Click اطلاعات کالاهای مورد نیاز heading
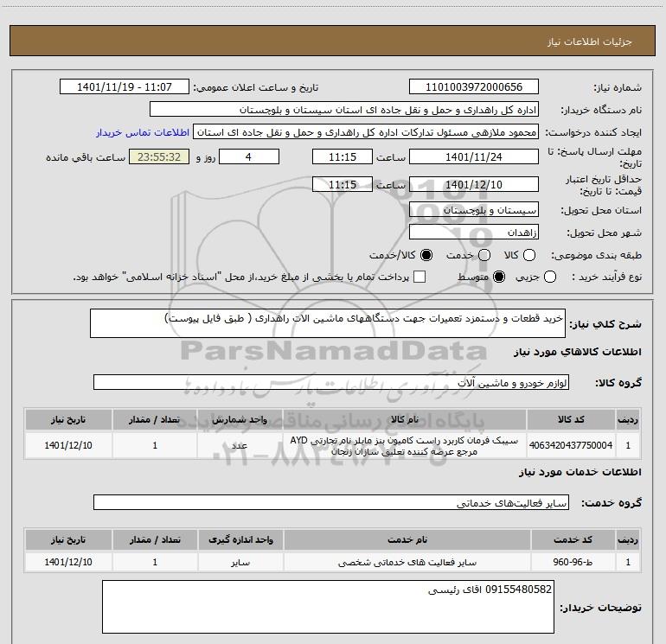 [x=578, y=352]
